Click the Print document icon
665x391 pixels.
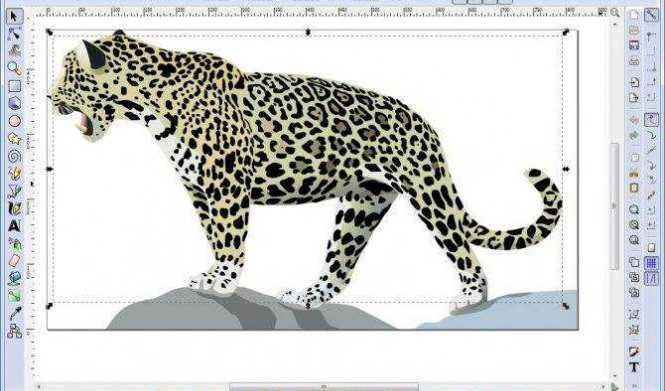pyautogui.click(x=634, y=61)
